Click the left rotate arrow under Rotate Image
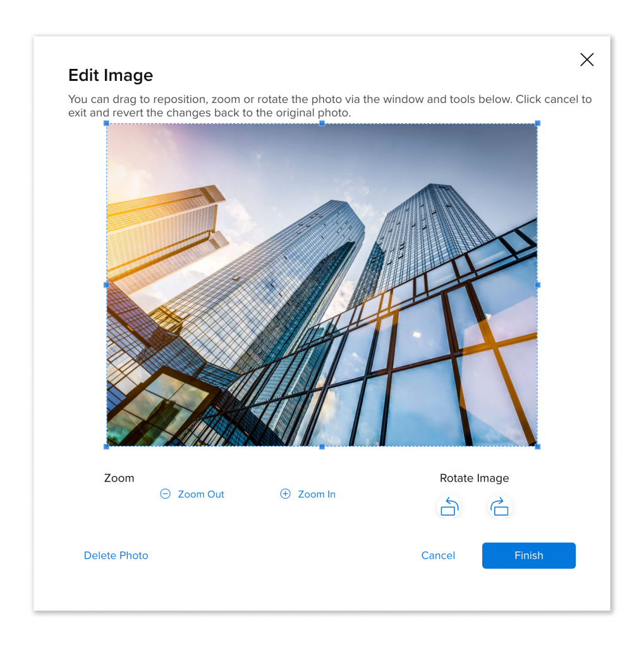 point(449,506)
